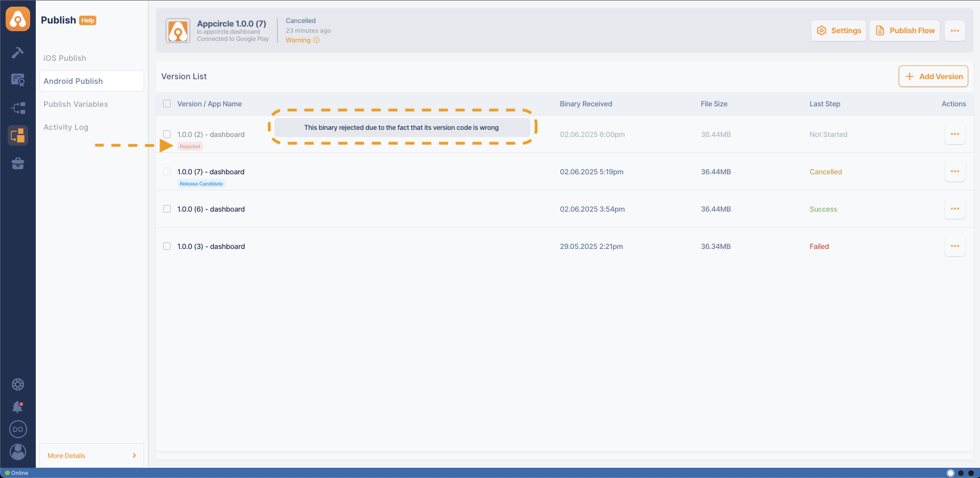
Task: Open the Activity Log section
Action: [66, 127]
